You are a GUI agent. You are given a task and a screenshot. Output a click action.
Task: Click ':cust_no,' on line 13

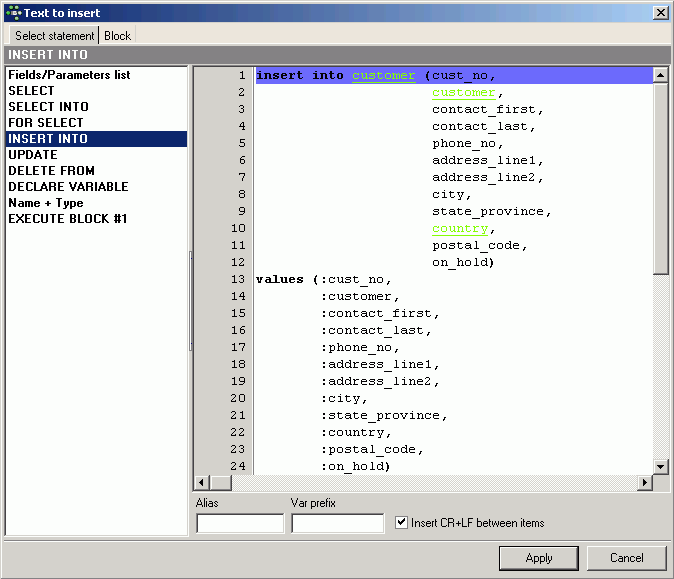(356, 279)
